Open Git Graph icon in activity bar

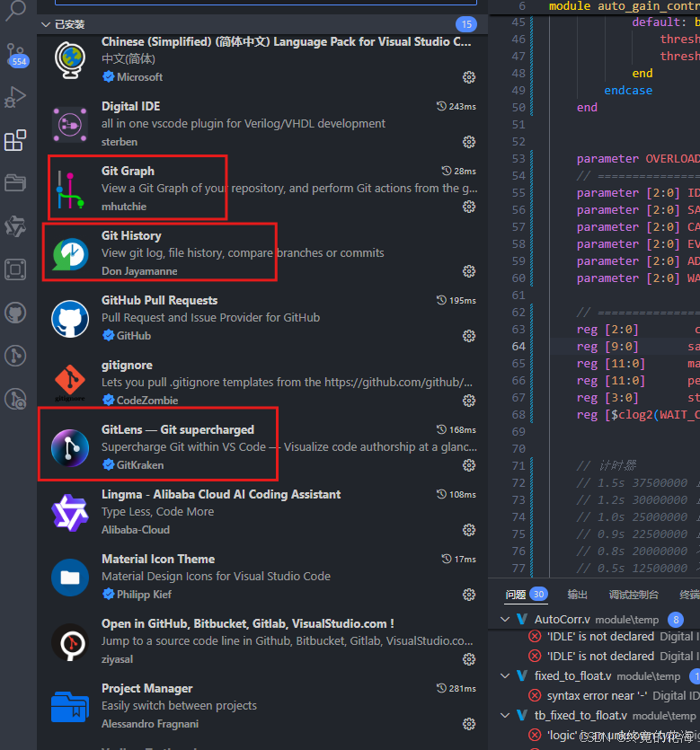[x=15, y=356]
